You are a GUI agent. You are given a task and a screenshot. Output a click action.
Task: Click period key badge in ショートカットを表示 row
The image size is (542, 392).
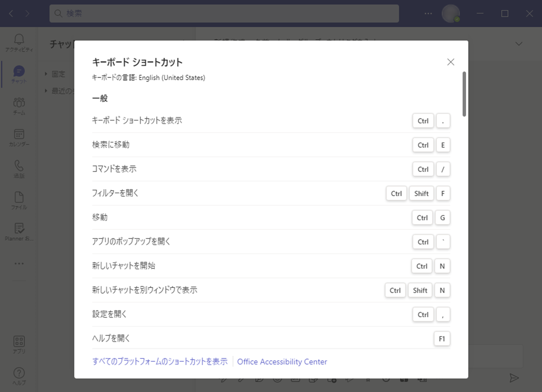click(443, 121)
